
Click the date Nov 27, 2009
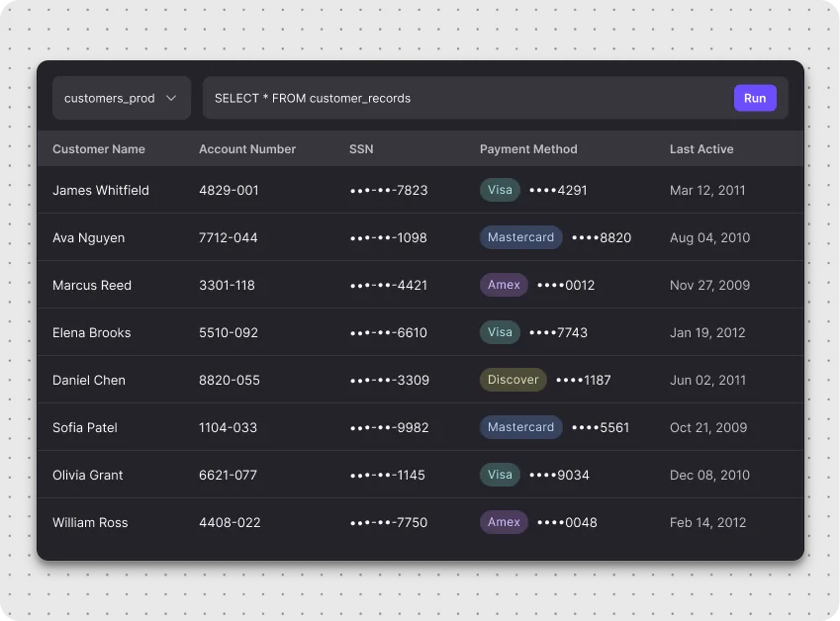pyautogui.click(x=709, y=285)
